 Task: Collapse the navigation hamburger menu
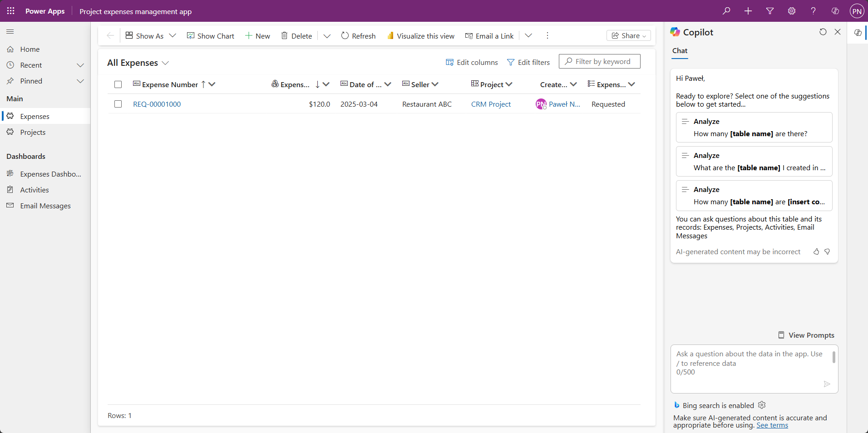[x=10, y=31]
